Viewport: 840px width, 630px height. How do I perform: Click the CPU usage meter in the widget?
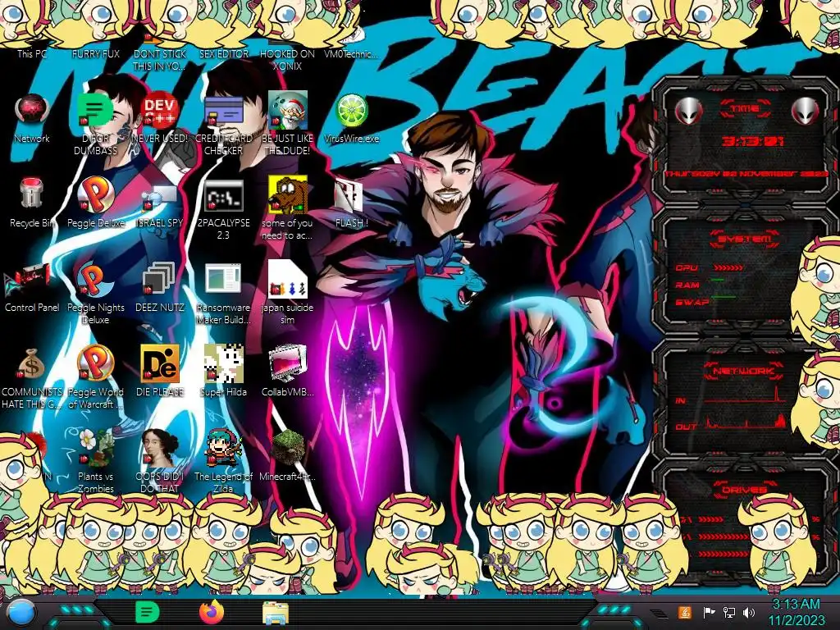pyautogui.click(x=728, y=267)
